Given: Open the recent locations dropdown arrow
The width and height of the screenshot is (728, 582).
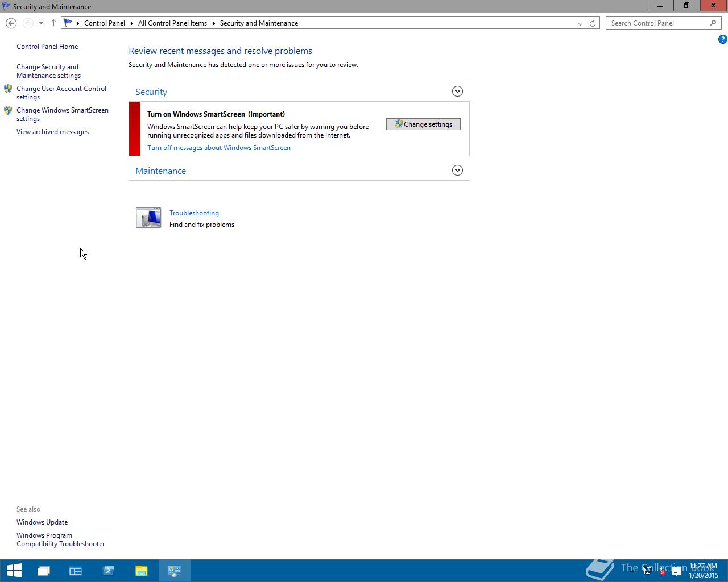Looking at the screenshot, I should (41, 23).
